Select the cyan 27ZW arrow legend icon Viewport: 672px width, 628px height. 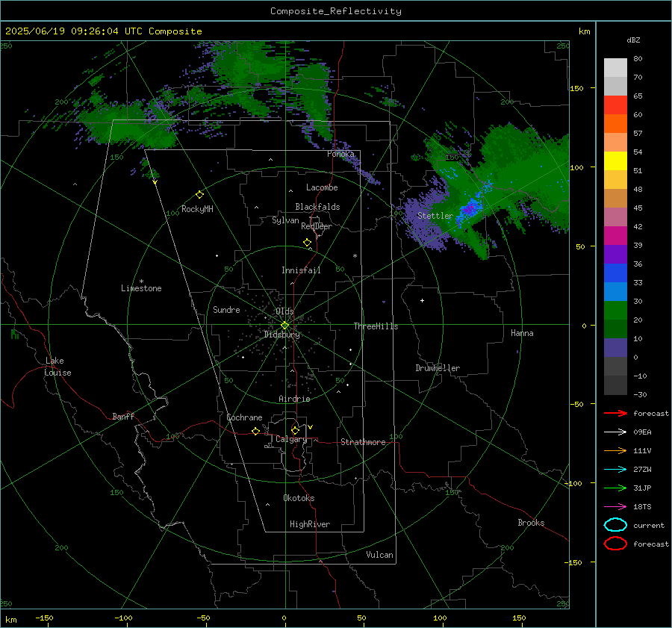click(615, 470)
